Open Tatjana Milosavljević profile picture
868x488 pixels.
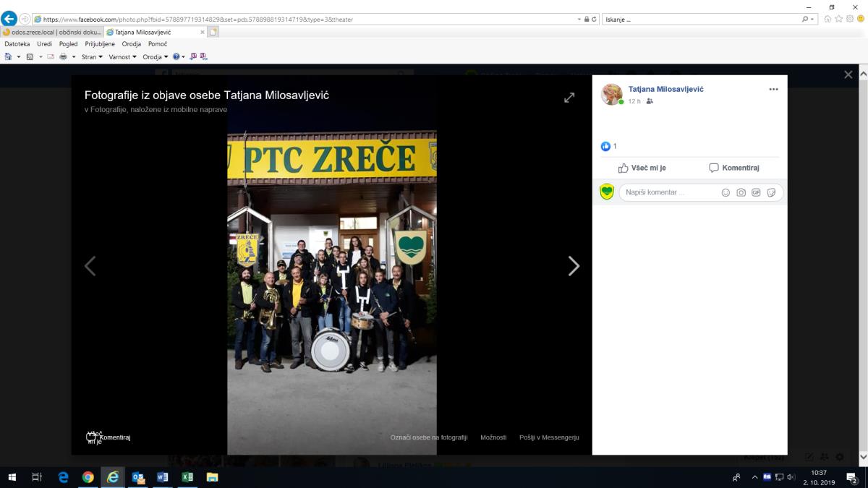612,95
